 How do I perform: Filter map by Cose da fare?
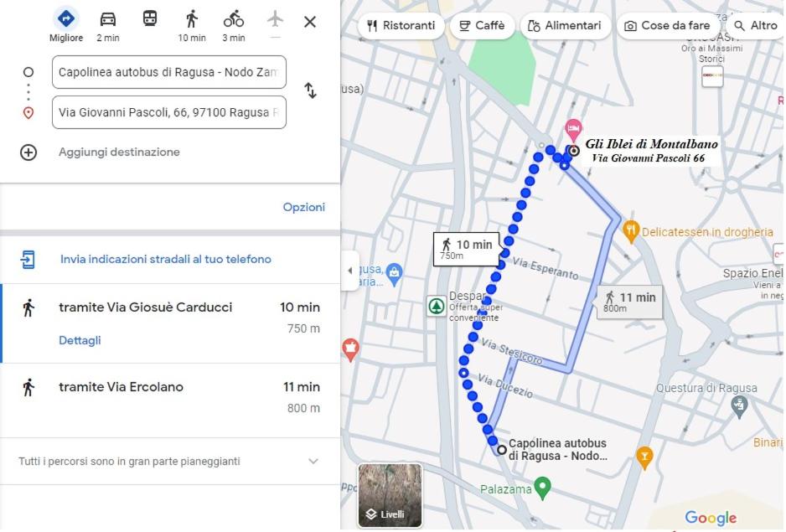(x=668, y=26)
